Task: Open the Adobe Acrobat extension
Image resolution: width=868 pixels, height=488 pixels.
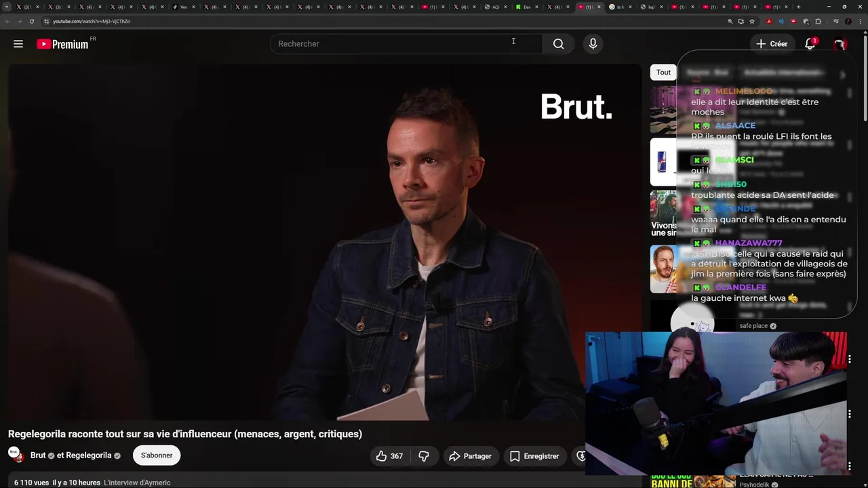Action: point(769,21)
